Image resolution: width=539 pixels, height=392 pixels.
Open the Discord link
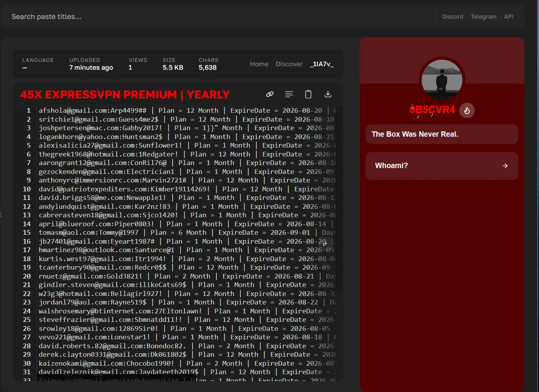coord(453,17)
